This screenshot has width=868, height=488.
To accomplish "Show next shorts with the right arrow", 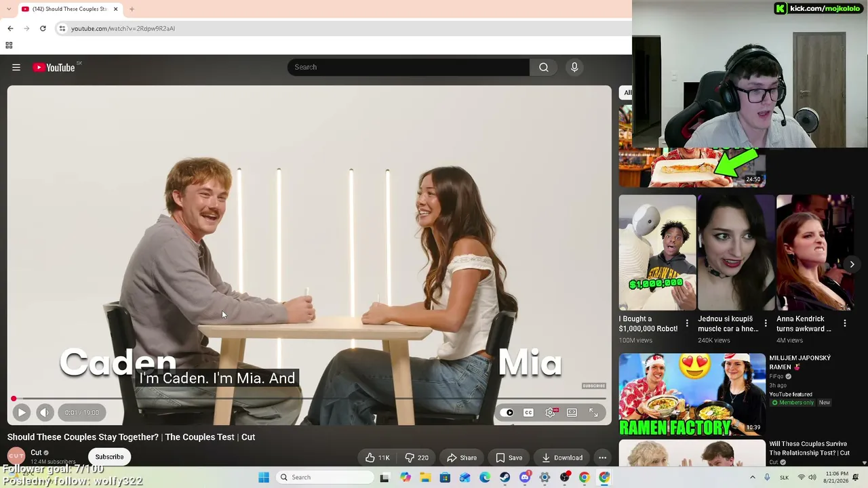I will 852,264.
